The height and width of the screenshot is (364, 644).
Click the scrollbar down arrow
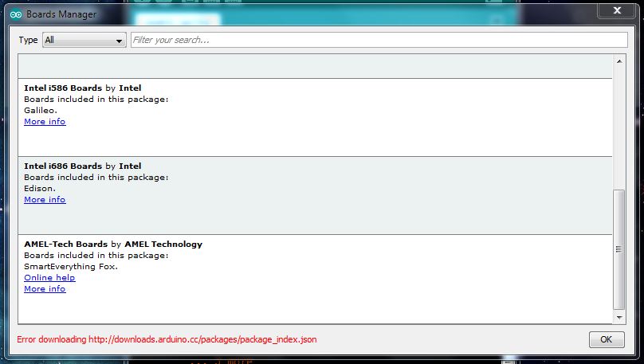[x=619, y=318]
